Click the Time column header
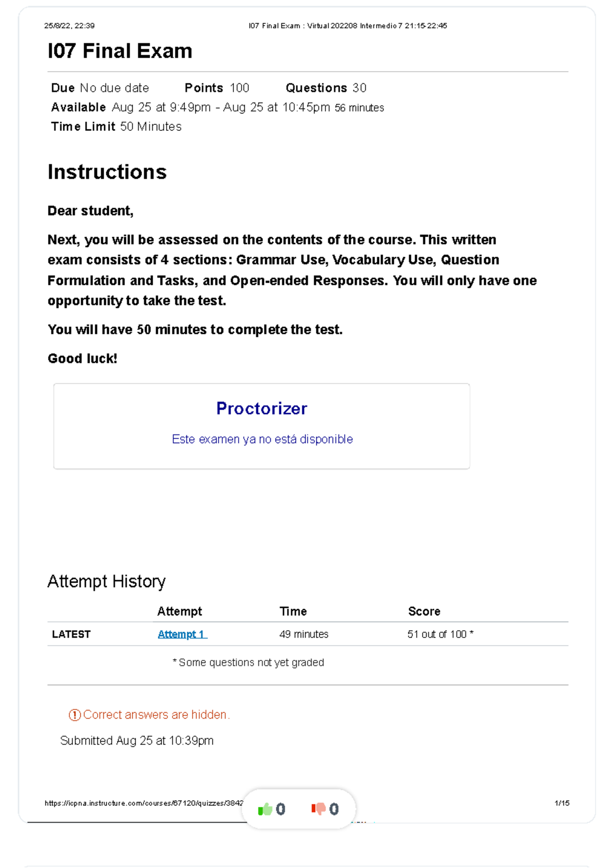Image resolution: width=613 pixels, height=868 pixels. click(x=293, y=611)
